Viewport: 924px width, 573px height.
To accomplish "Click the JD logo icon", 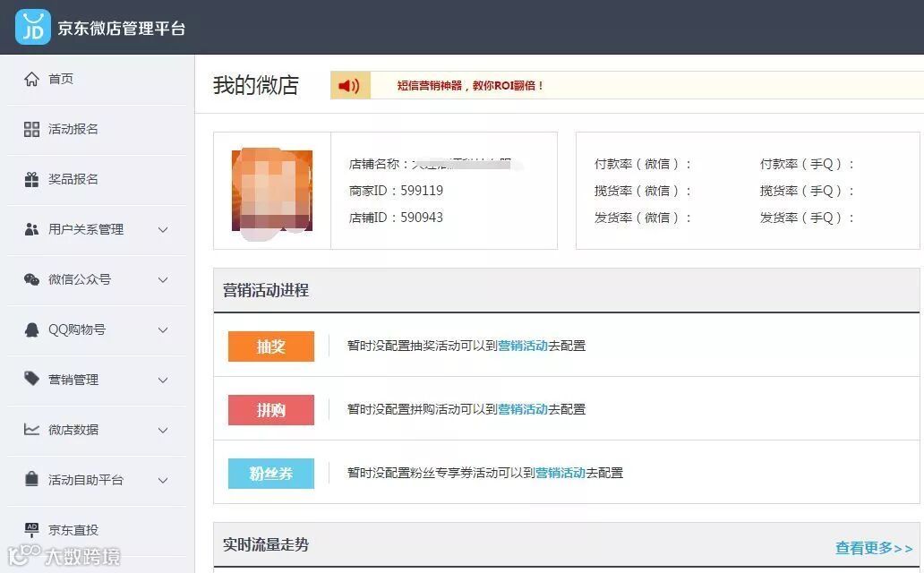I will pyautogui.click(x=32, y=27).
